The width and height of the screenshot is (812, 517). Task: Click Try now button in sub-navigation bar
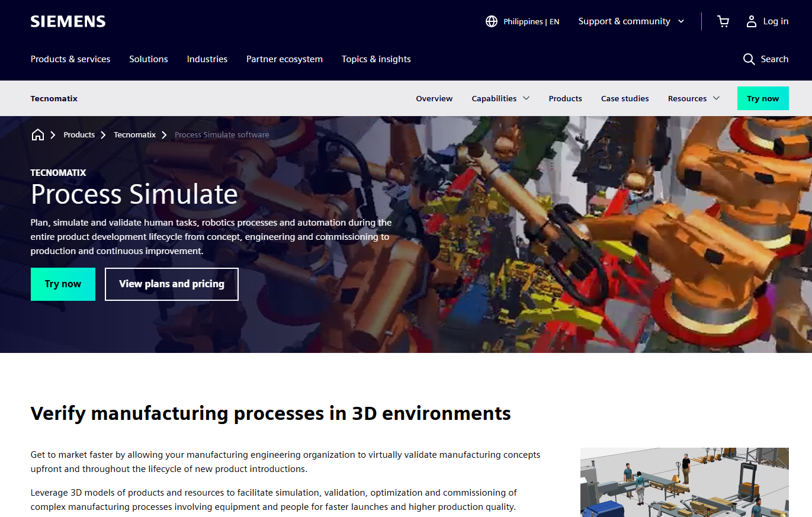[x=763, y=98]
